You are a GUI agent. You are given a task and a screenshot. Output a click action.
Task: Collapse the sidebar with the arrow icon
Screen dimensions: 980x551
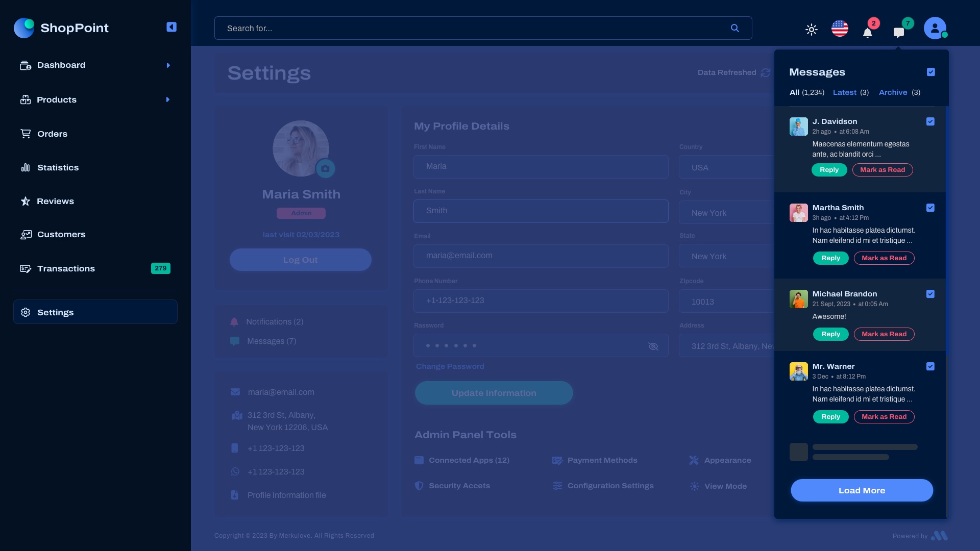pyautogui.click(x=171, y=27)
